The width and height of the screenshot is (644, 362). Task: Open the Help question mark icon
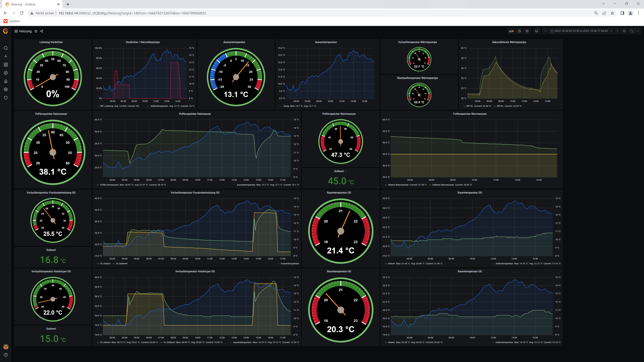coord(6,355)
